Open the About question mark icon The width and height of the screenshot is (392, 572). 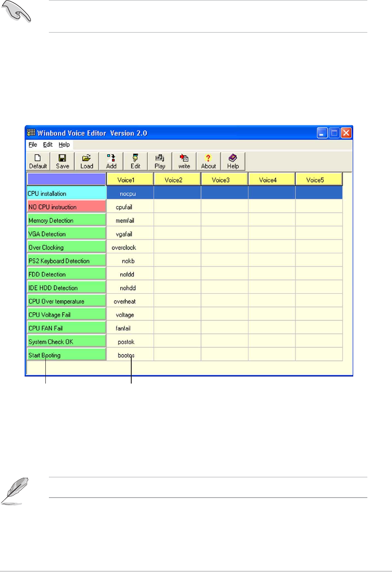(208, 161)
